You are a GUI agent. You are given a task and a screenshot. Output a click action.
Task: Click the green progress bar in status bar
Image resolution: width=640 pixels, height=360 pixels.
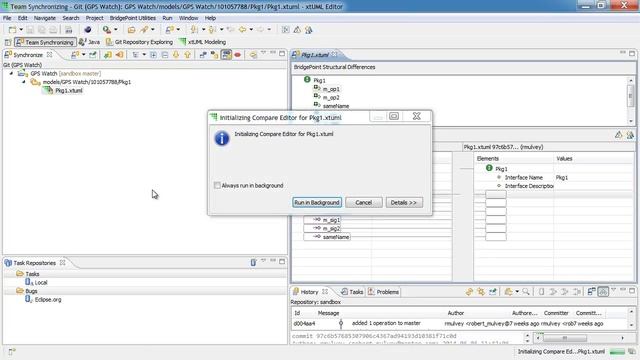[617, 352]
